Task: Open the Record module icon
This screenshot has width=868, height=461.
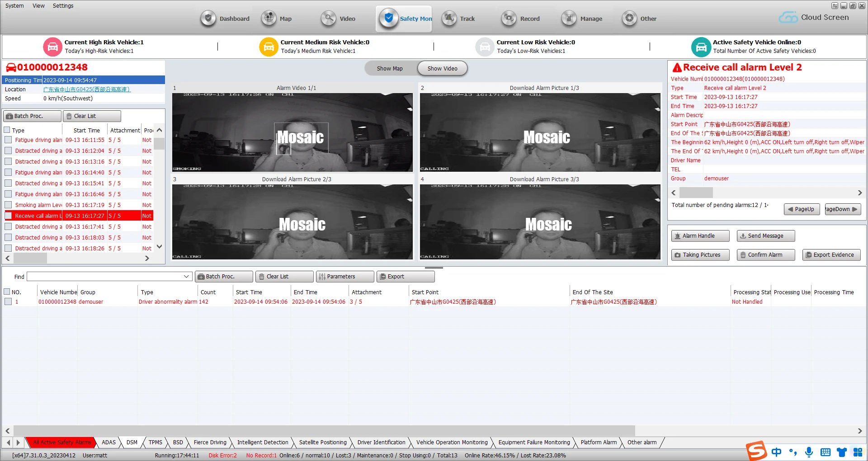Action: (x=509, y=19)
